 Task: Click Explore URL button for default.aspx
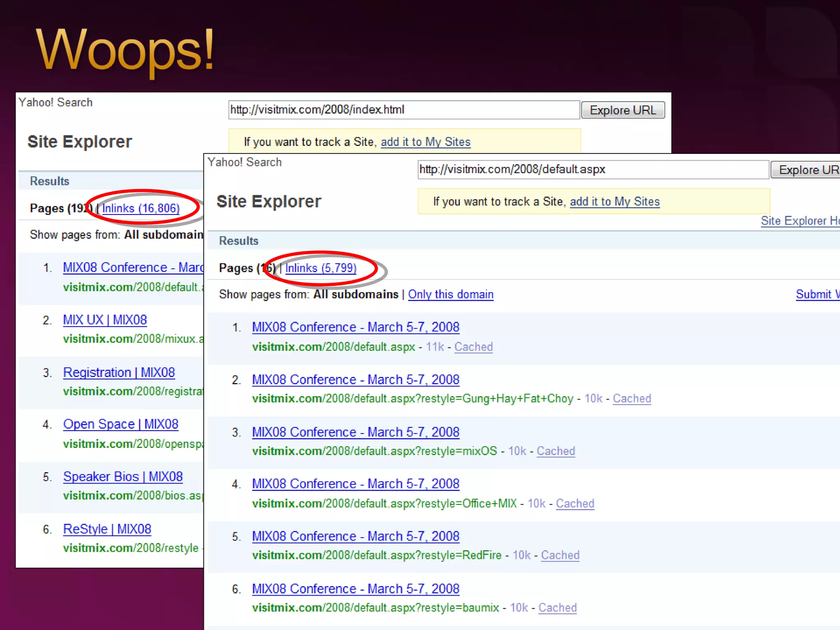click(806, 170)
